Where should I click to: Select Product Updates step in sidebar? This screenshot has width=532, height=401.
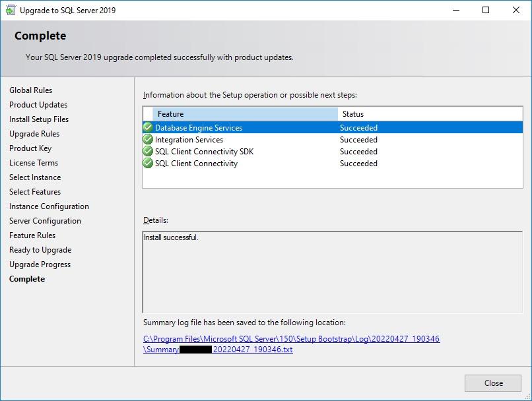(x=38, y=105)
